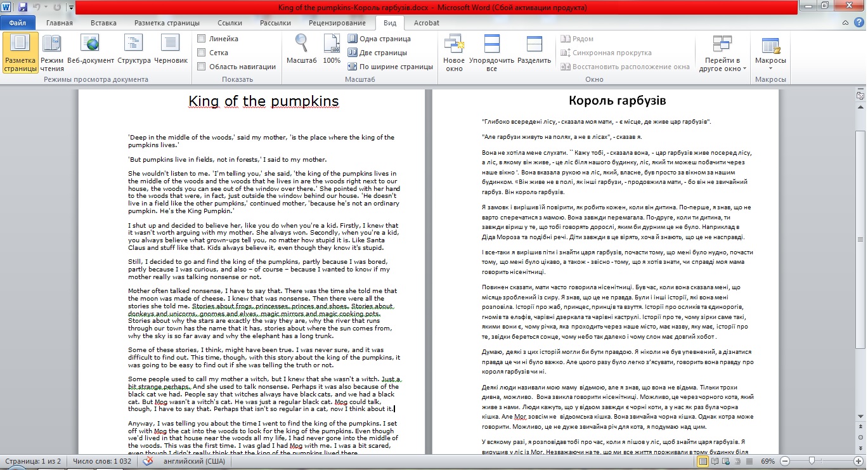
Task: Switch to the Acrobat tab
Action: [x=427, y=23]
